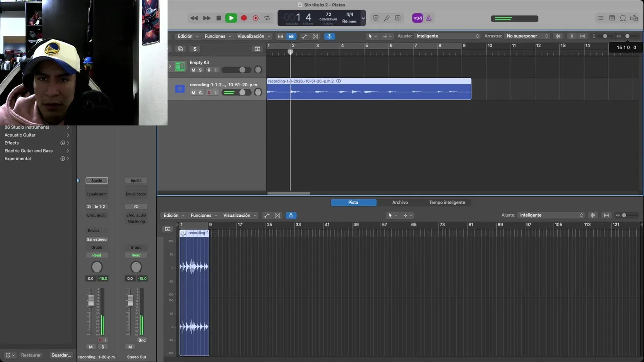Mute the Empty Kit track
The height and width of the screenshot is (362, 644).
(193, 70)
